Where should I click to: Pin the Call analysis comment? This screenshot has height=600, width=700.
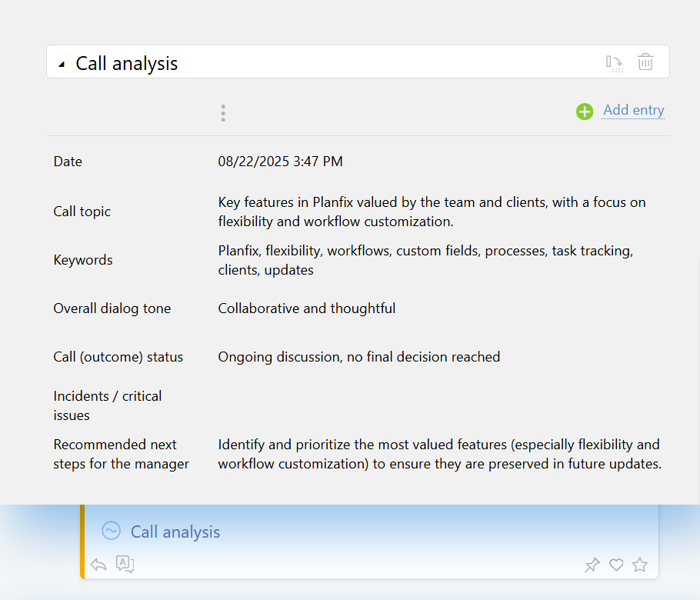coord(592,565)
